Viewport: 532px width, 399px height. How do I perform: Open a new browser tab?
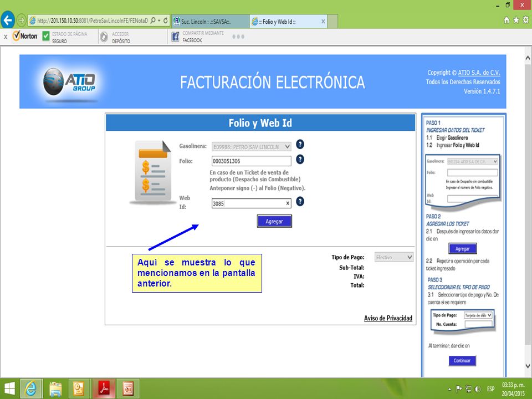point(332,22)
